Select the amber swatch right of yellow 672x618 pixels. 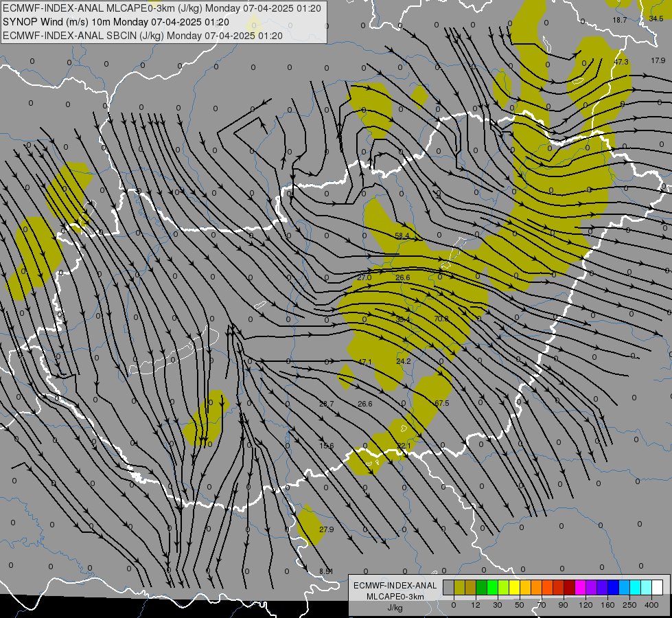[525, 587]
